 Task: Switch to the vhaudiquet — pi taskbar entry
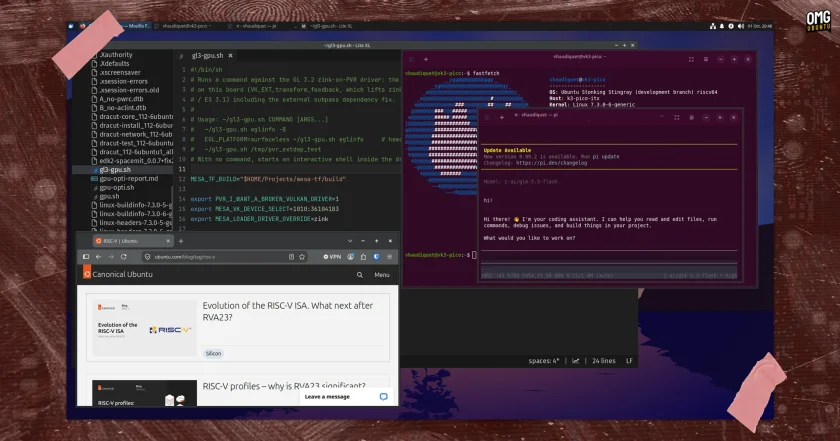256,26
